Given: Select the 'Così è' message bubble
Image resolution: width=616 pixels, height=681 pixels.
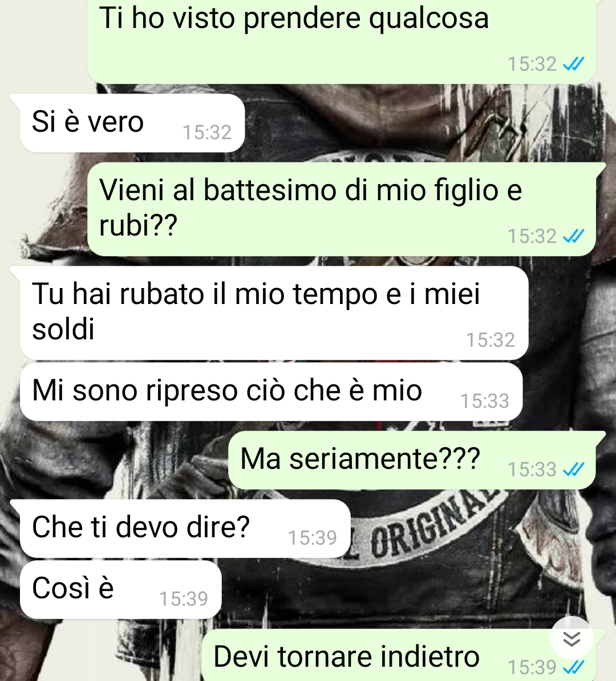Looking at the screenshot, I should click(121, 589).
